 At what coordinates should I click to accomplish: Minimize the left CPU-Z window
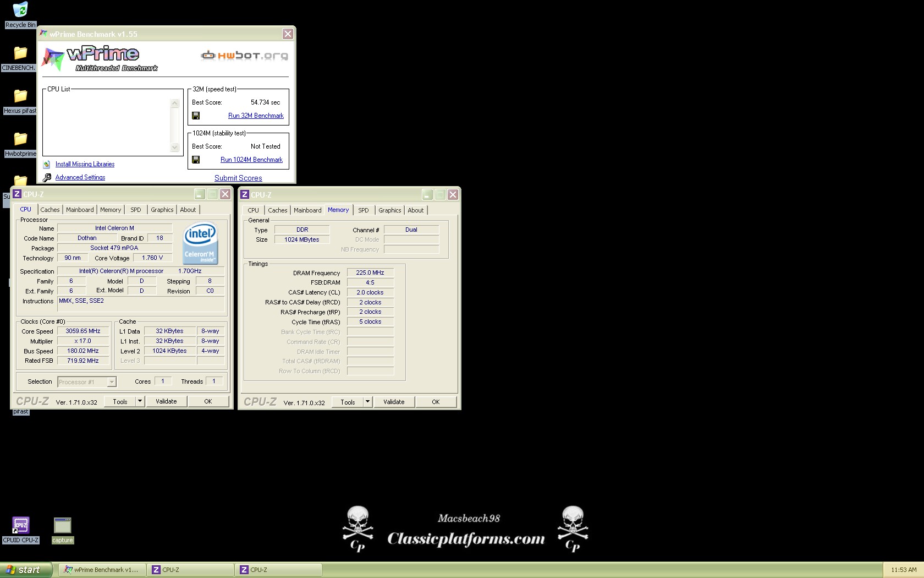(x=200, y=194)
